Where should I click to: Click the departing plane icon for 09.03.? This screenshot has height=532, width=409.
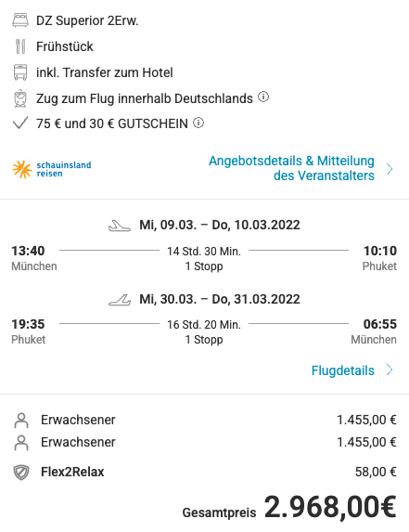tap(120, 226)
